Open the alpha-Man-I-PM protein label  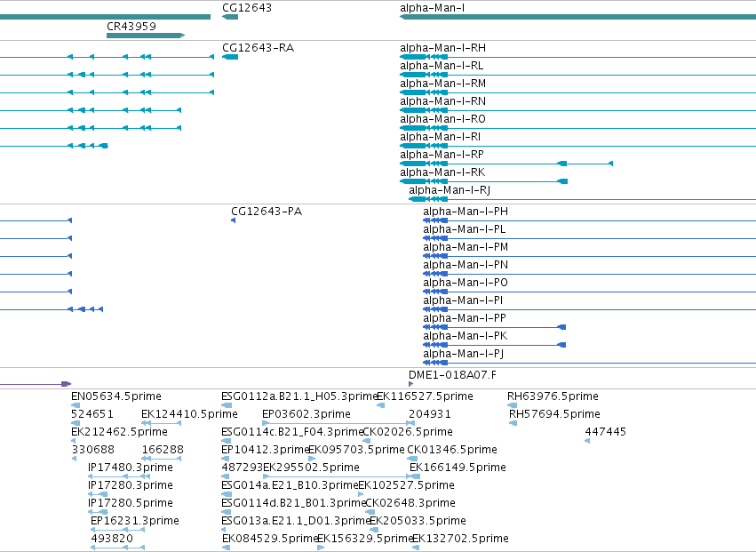coord(466,247)
